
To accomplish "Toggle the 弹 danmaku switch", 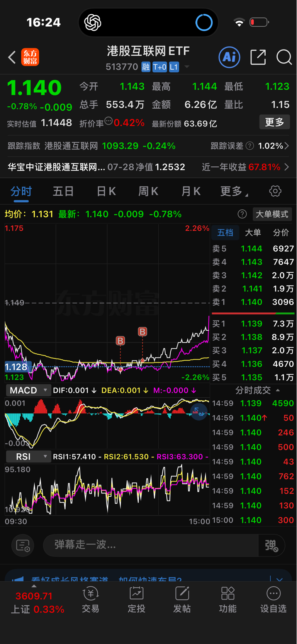I will coord(272,545).
